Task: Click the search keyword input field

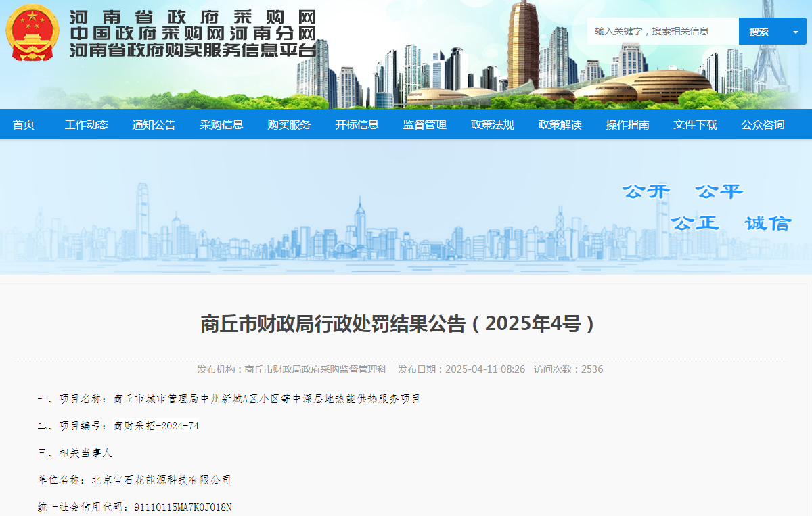Action: tap(662, 31)
